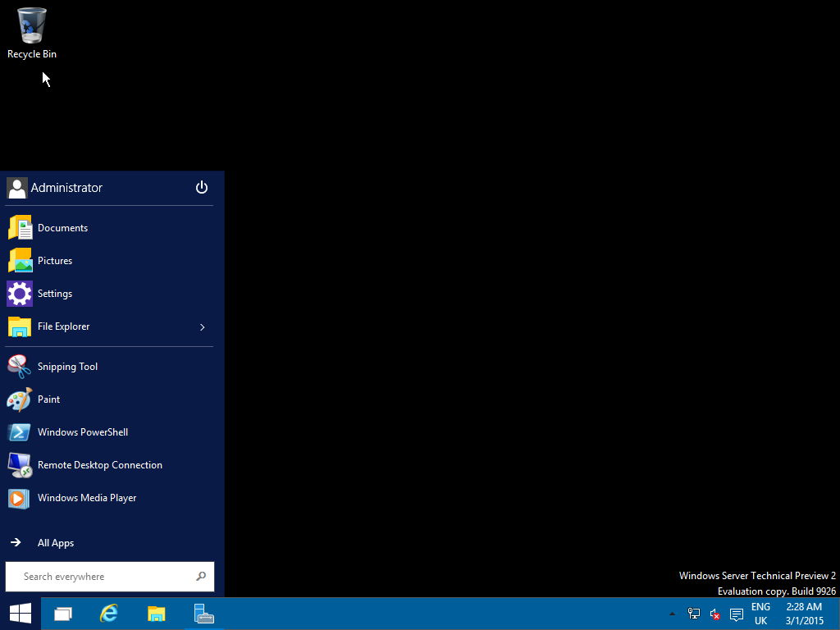The height and width of the screenshot is (630, 840).
Task: Launch Snipping Tool scissors icon
Action: 20,367
